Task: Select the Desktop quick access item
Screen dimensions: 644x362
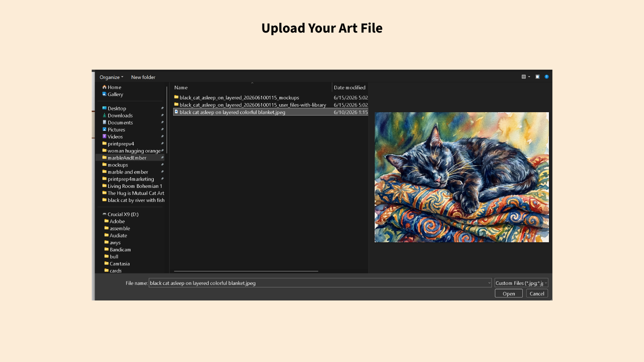Action: pyautogui.click(x=117, y=109)
